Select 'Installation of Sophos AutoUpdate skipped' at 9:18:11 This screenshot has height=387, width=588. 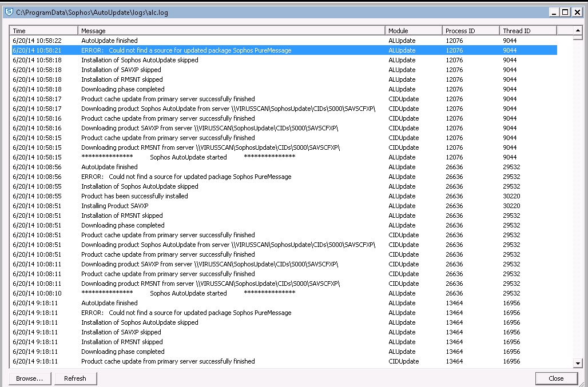[284, 322]
